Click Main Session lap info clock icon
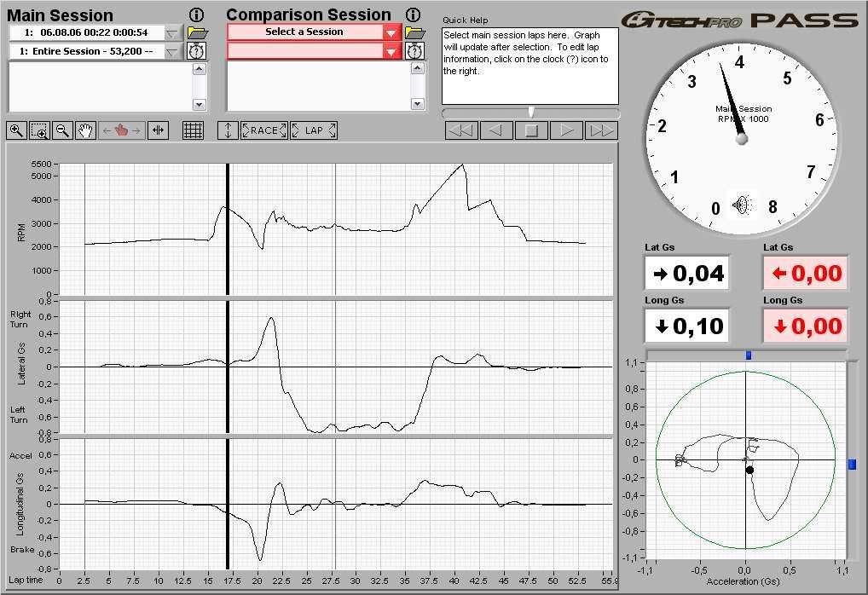The width and height of the screenshot is (868, 595). coord(198,51)
